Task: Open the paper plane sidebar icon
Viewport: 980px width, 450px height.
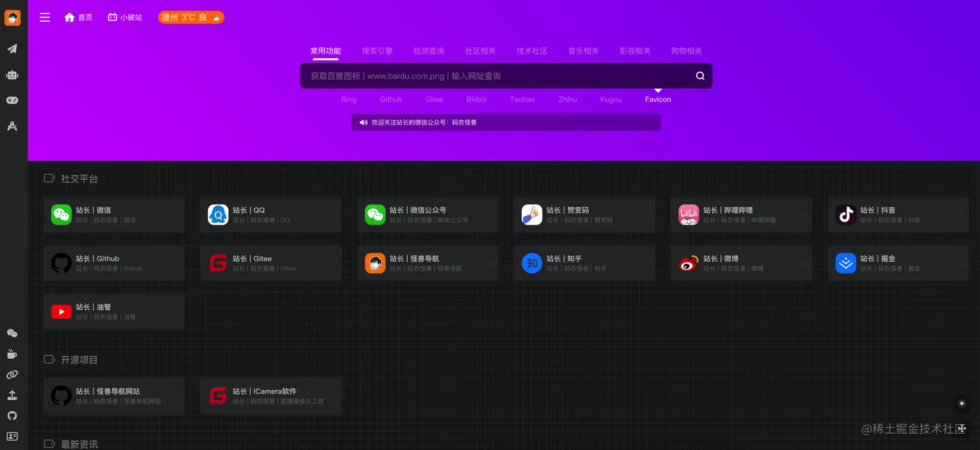Action: click(x=12, y=49)
